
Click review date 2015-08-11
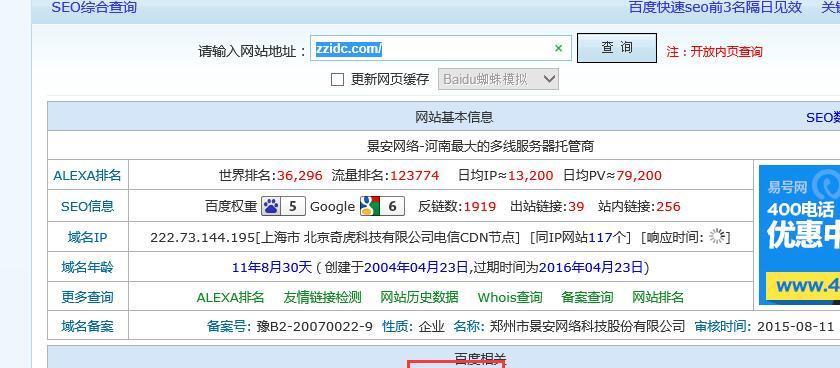(x=796, y=326)
